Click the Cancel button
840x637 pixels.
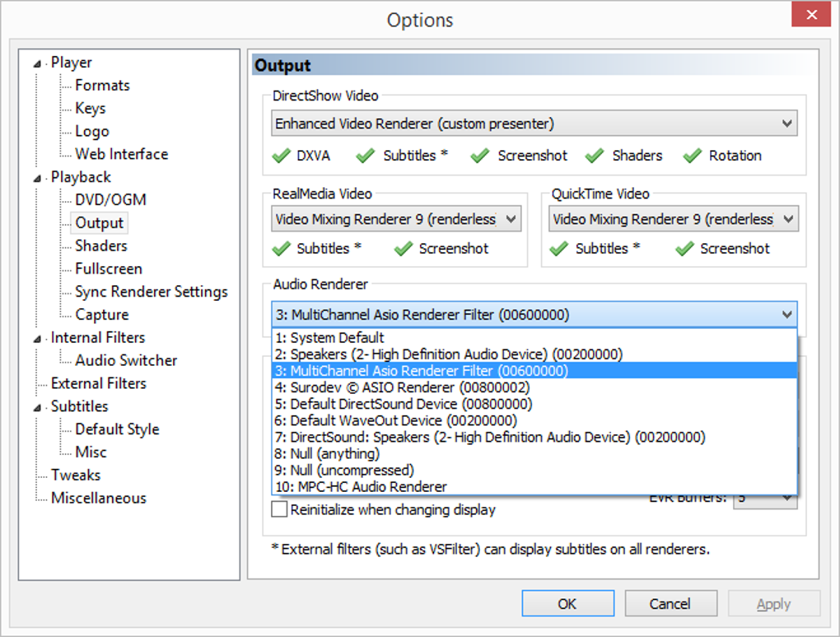click(670, 604)
